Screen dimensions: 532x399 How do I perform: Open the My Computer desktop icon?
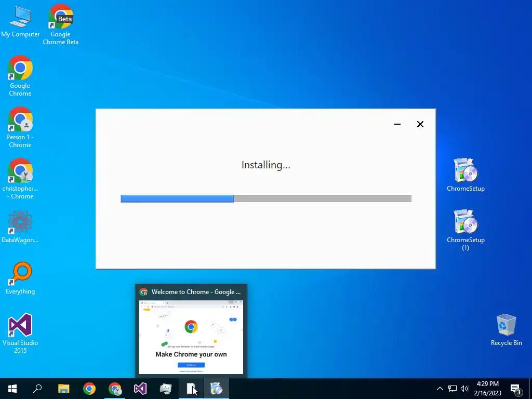tap(20, 22)
